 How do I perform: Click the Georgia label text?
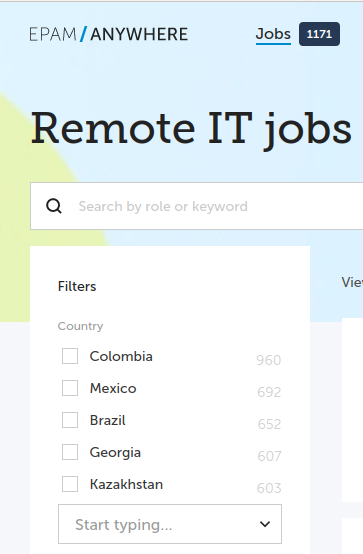[115, 453]
